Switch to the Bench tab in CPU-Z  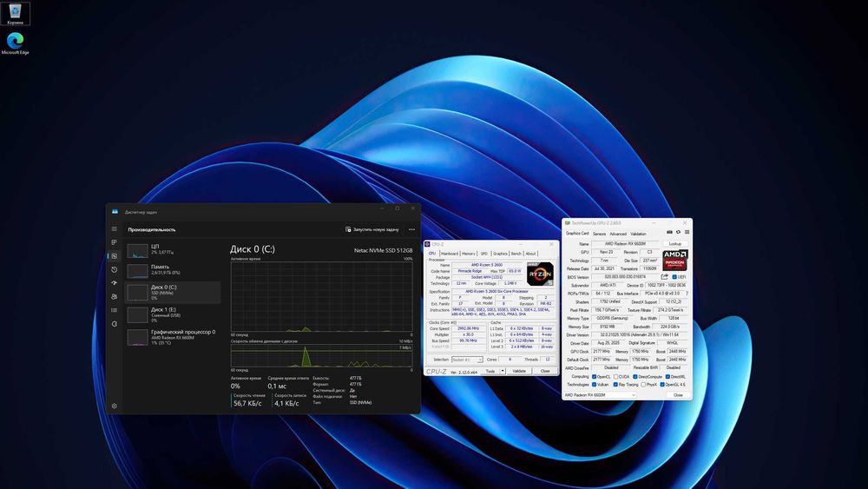(x=516, y=254)
